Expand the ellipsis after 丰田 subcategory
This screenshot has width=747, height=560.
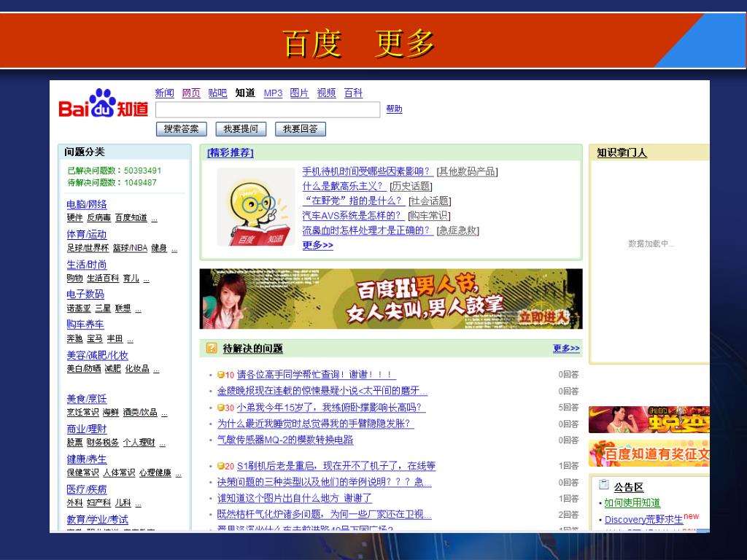click(130, 339)
